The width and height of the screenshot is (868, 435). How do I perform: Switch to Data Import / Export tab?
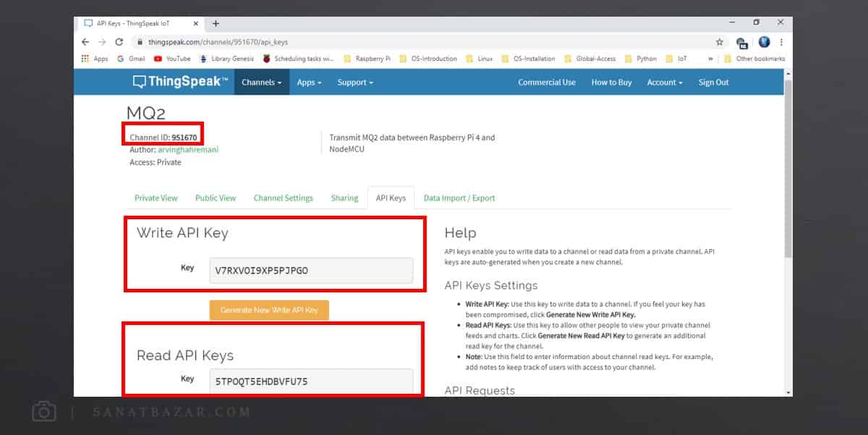[459, 198]
